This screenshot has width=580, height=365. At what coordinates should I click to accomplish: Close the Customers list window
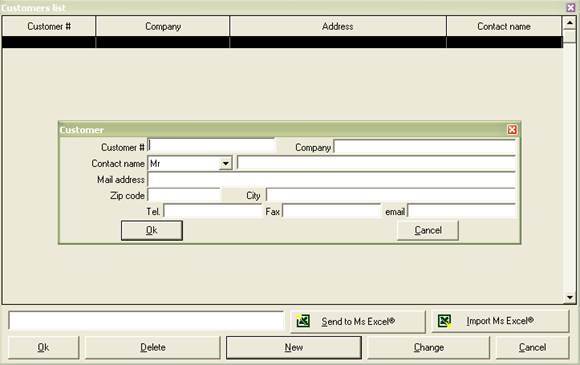571,7
